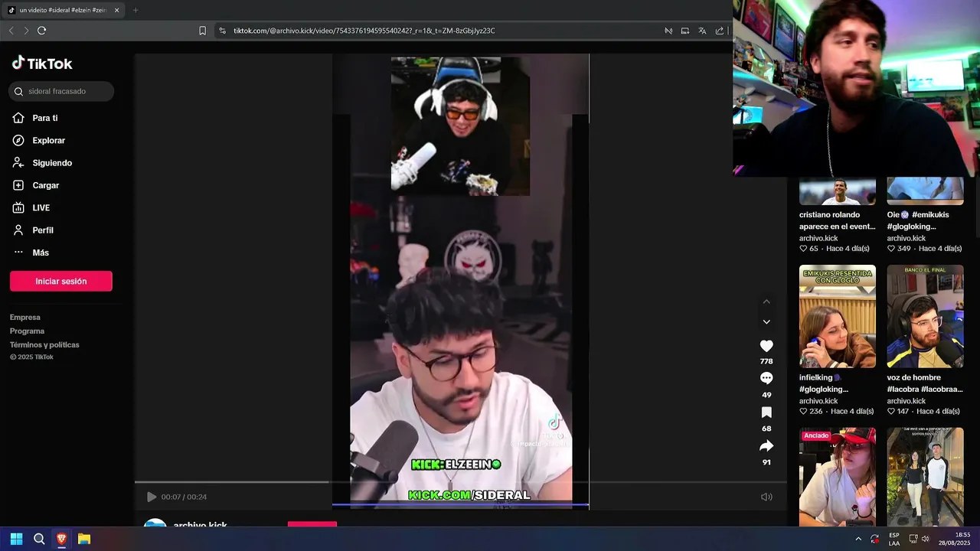The image size is (980, 551).
Task: Click the picture-in-picture icon in address bar
Action: tap(685, 31)
